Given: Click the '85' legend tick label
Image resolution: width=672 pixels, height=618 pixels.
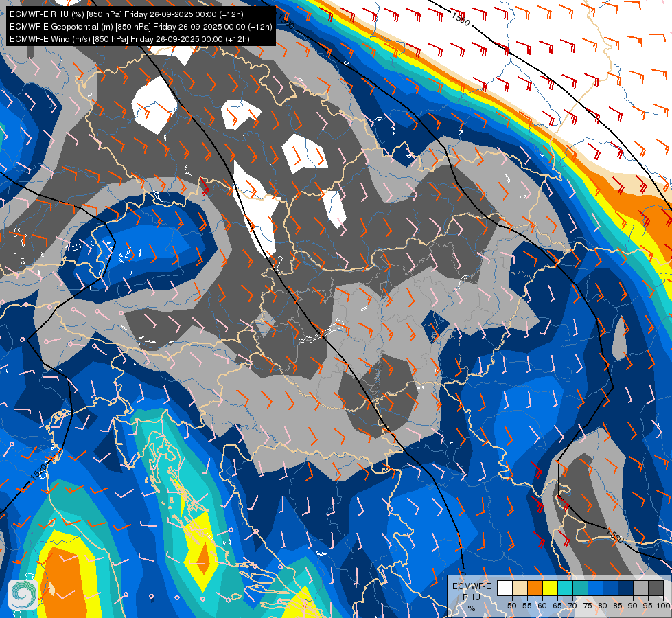Looking at the screenshot, I should pyautogui.click(x=618, y=606).
